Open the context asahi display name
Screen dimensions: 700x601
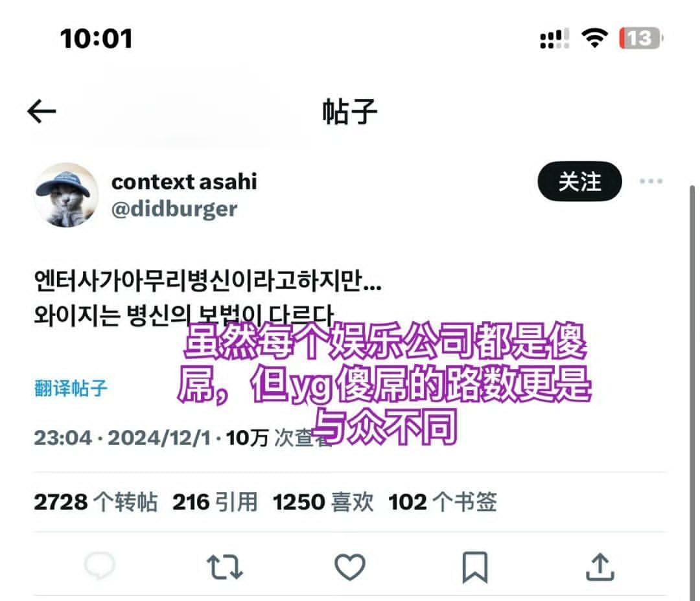coord(184,181)
